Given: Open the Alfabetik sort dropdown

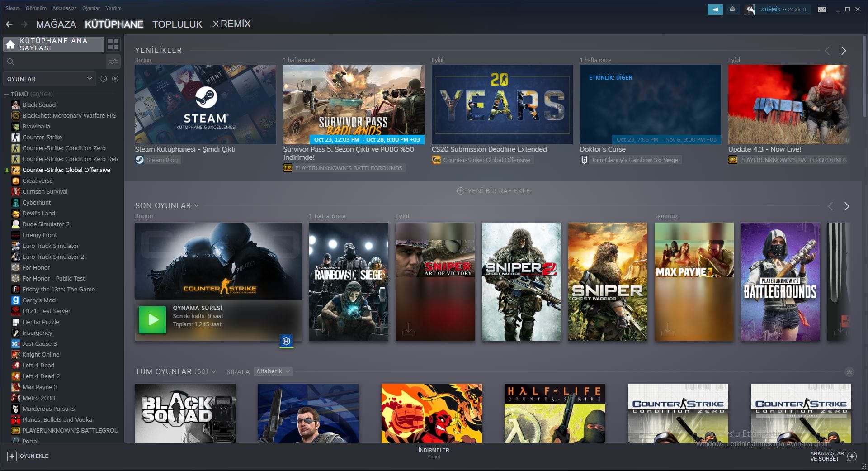Looking at the screenshot, I should click(x=273, y=371).
